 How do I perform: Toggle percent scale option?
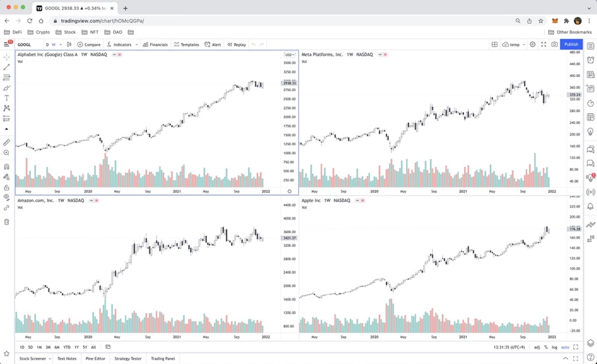click(x=546, y=347)
